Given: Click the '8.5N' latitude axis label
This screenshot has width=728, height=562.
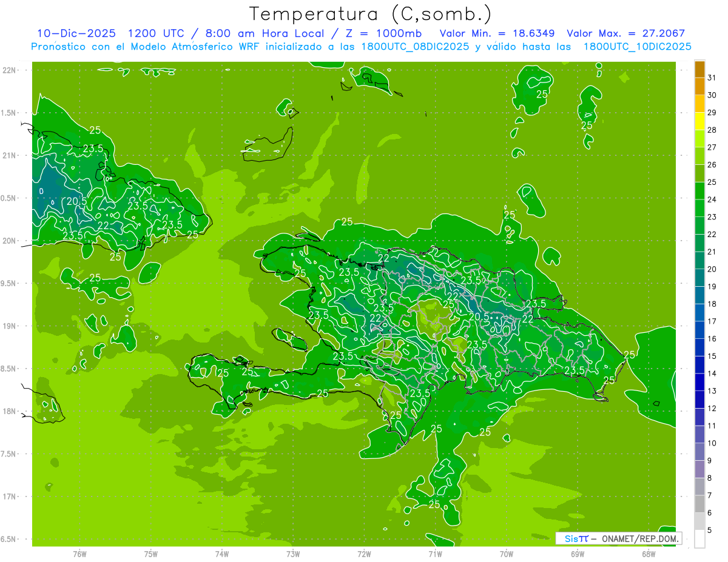Looking at the screenshot, I should tap(9, 369).
